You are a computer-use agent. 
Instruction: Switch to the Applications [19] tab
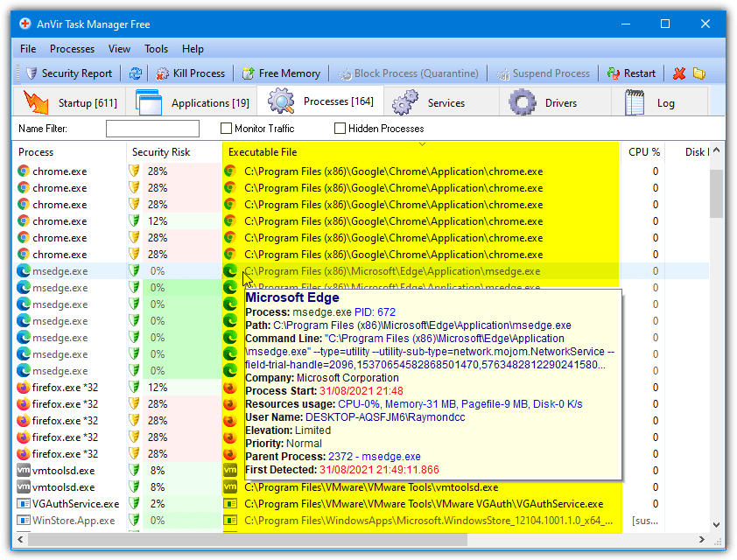(193, 102)
